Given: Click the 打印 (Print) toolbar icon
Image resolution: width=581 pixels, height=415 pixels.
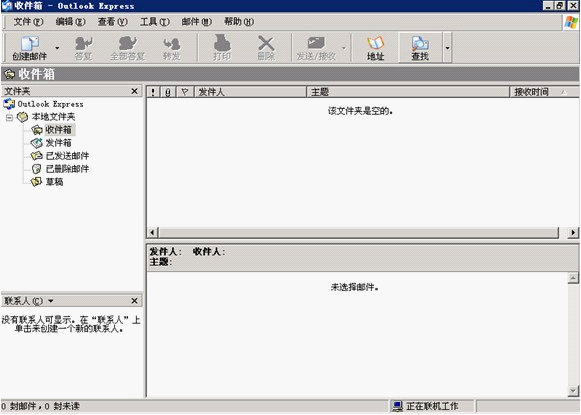Looking at the screenshot, I should pyautogui.click(x=222, y=47).
